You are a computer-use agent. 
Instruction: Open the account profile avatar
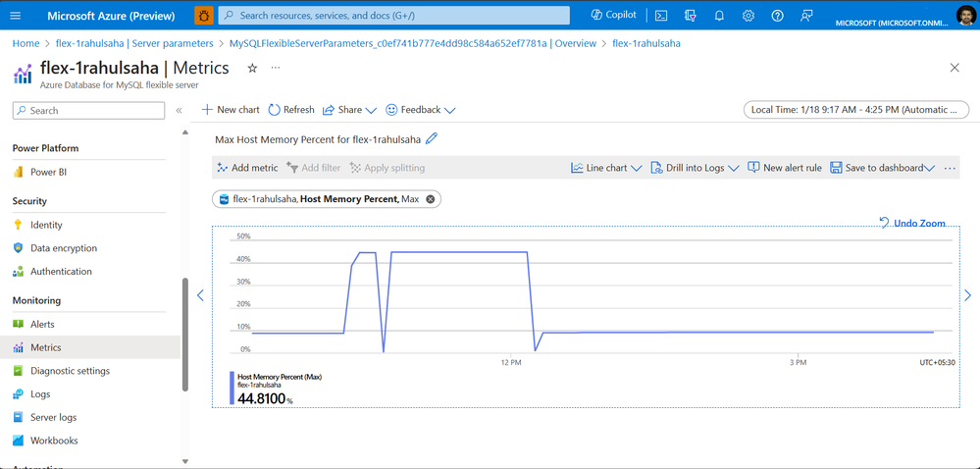point(965,15)
